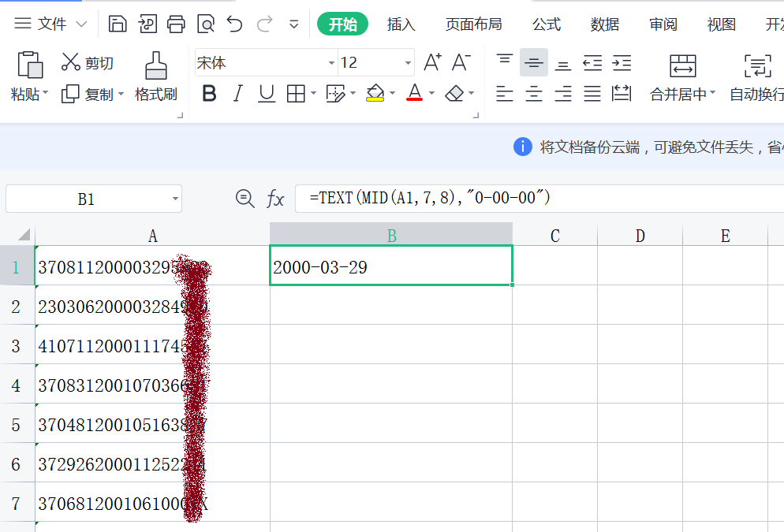
Task: Click the 合并居中 merge icon
Action: 682,65
